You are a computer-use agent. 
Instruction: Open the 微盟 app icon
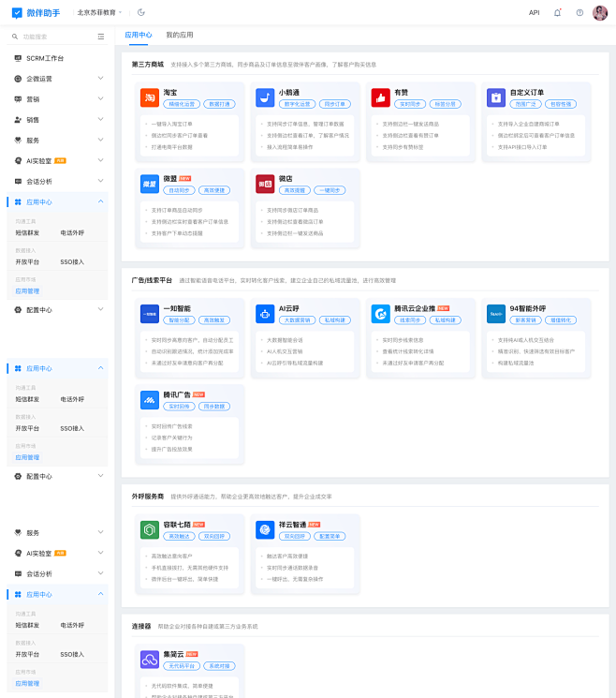point(150,184)
